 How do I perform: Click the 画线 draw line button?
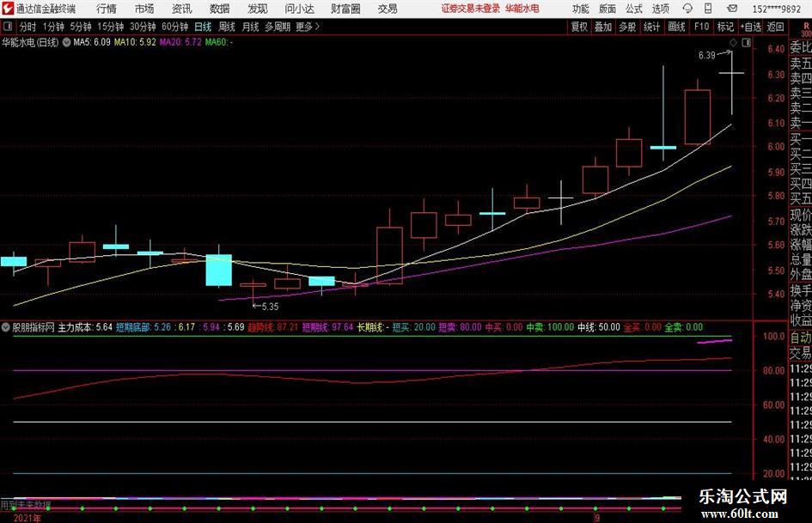pos(676,27)
